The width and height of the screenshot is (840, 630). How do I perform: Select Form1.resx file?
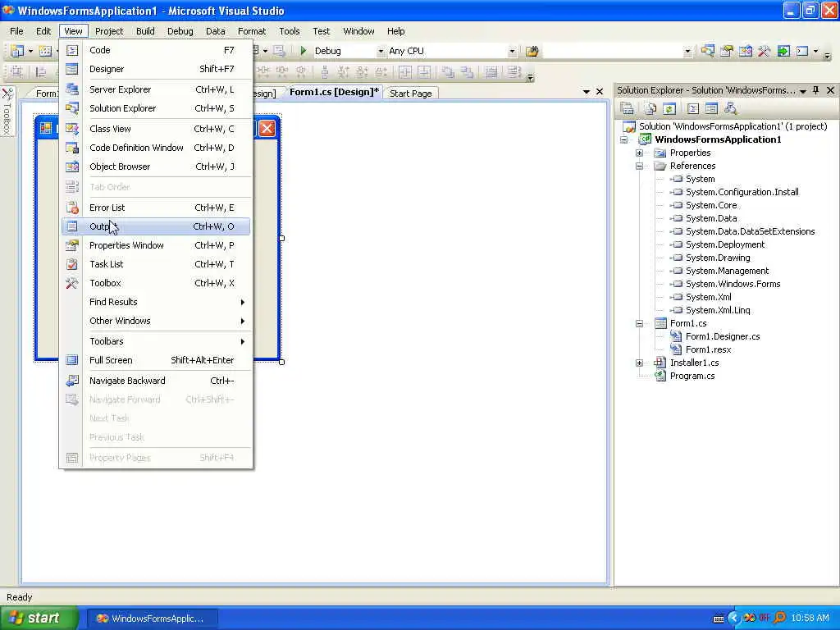(708, 349)
